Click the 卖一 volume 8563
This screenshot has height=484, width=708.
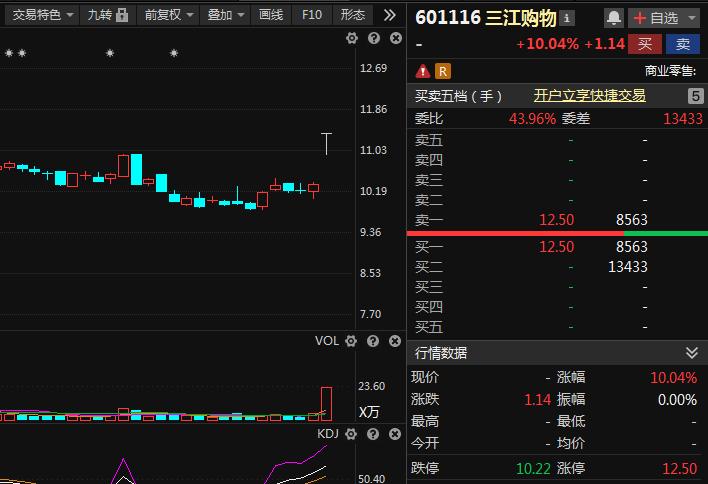(x=632, y=220)
